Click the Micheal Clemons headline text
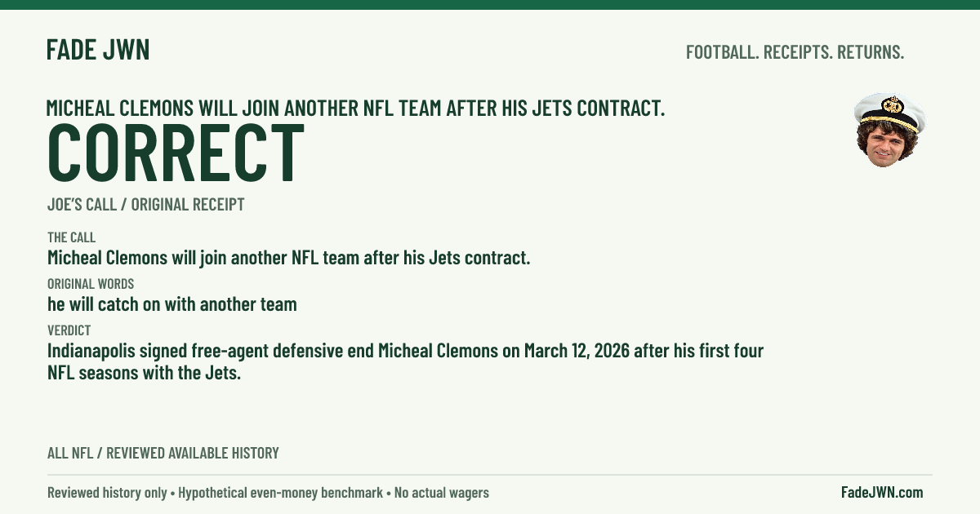 pos(355,108)
